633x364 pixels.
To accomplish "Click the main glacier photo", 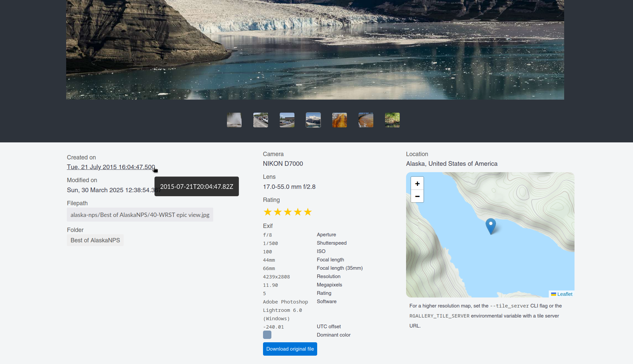I will [x=315, y=49].
